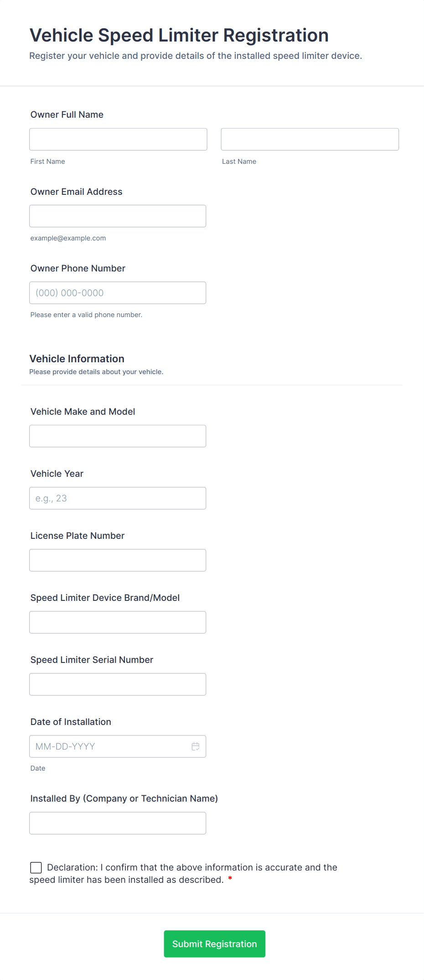Click the Date of Installation MM-DD-YYYY field

coord(109,746)
